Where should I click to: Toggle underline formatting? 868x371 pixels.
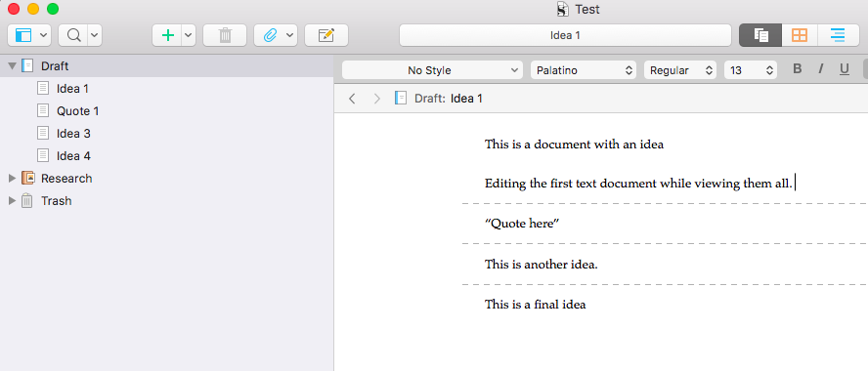(x=845, y=69)
